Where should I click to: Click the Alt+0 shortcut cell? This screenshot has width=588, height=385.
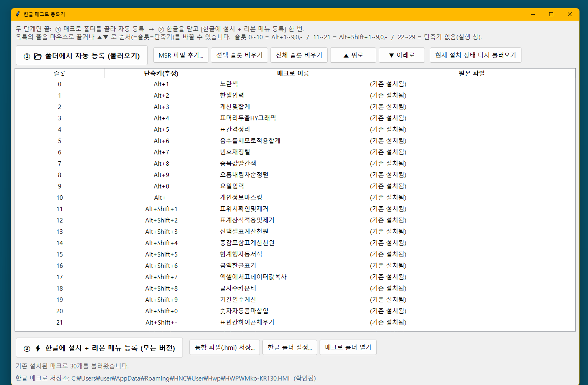(161, 186)
